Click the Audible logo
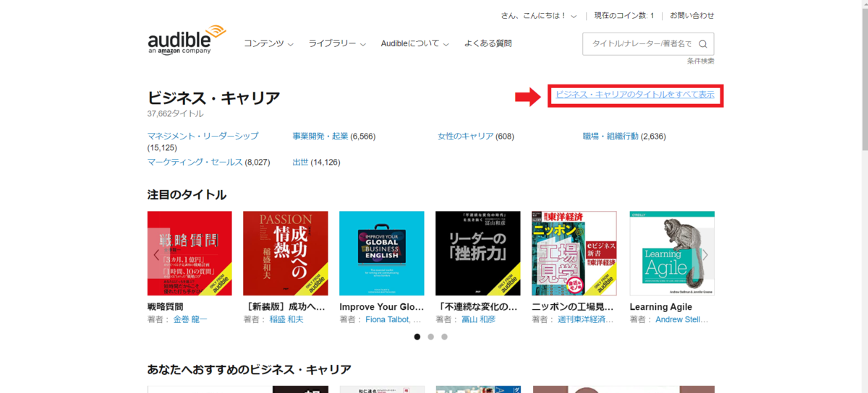Viewport: 868px width, 393px height. (187, 40)
